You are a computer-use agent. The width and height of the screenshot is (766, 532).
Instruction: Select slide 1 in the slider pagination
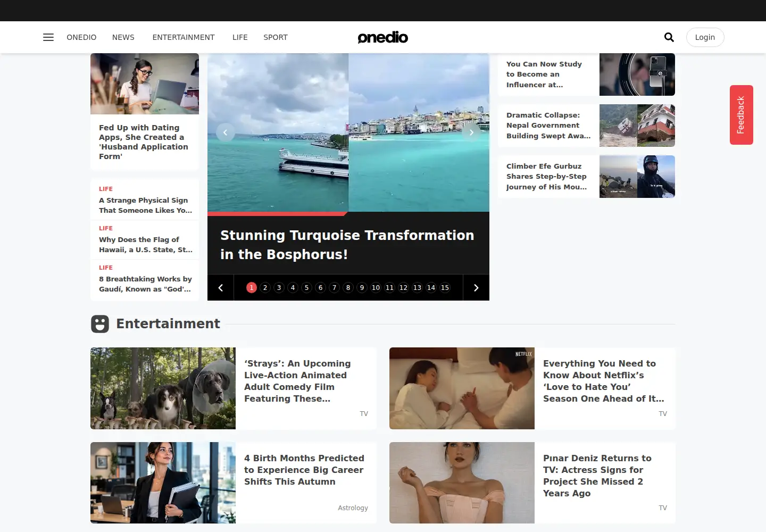252,288
